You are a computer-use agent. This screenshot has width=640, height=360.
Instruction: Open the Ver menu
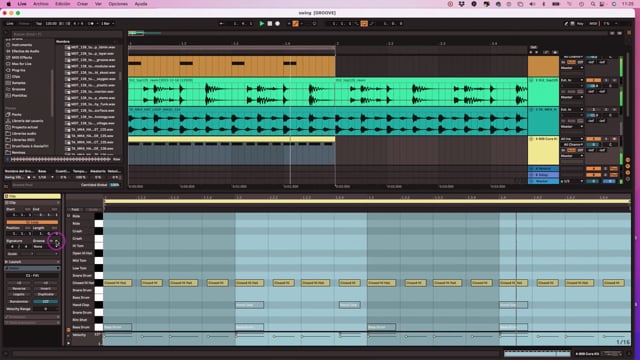(x=98, y=4)
